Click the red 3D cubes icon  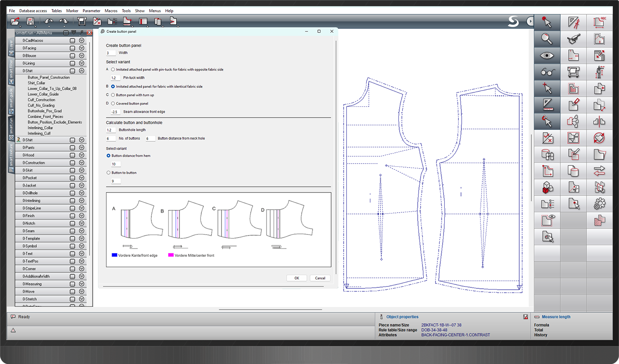click(x=547, y=187)
